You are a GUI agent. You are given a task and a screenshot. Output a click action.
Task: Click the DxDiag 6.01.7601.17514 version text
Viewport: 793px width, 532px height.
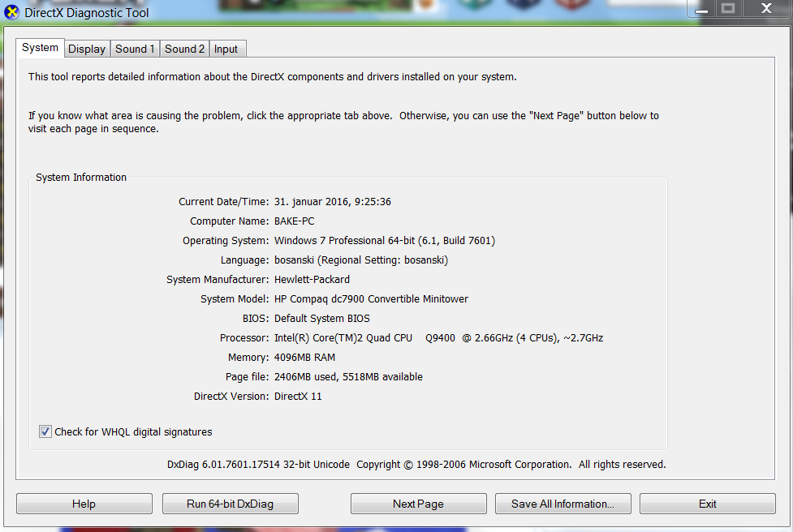pyautogui.click(x=258, y=465)
